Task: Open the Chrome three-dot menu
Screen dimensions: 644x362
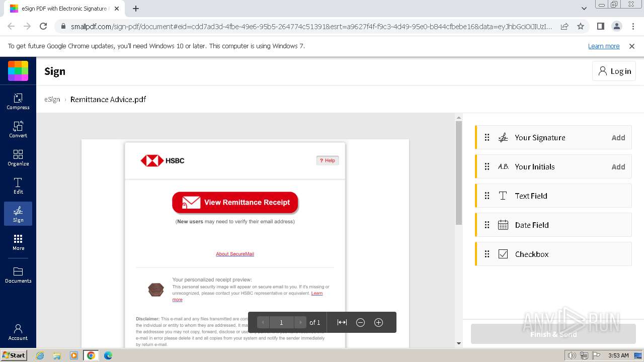Action: 632,26
